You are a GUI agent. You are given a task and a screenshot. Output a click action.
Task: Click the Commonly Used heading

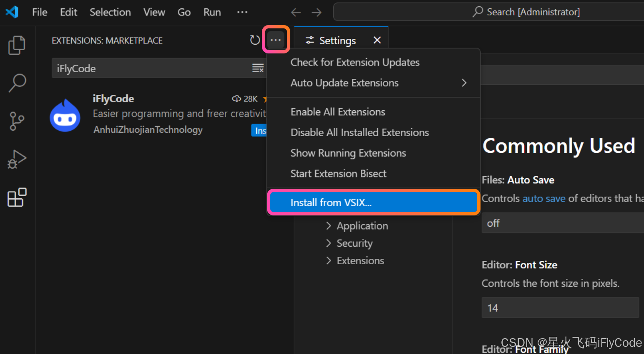pos(559,146)
